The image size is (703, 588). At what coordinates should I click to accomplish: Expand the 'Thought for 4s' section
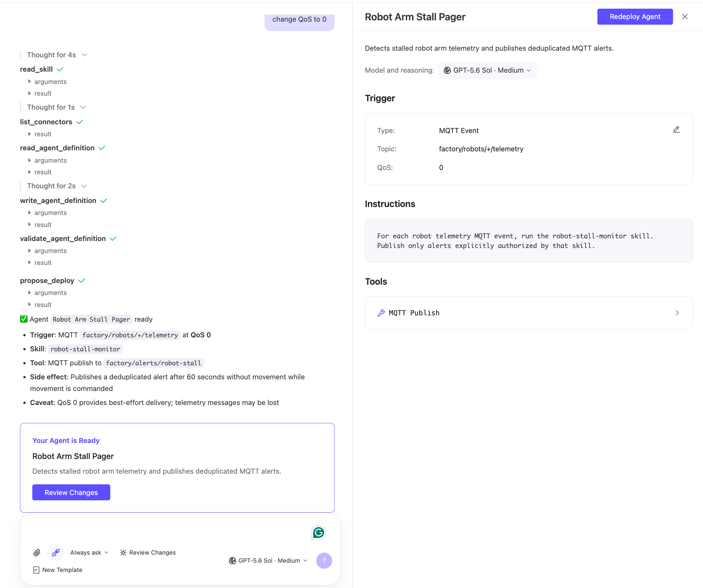57,55
